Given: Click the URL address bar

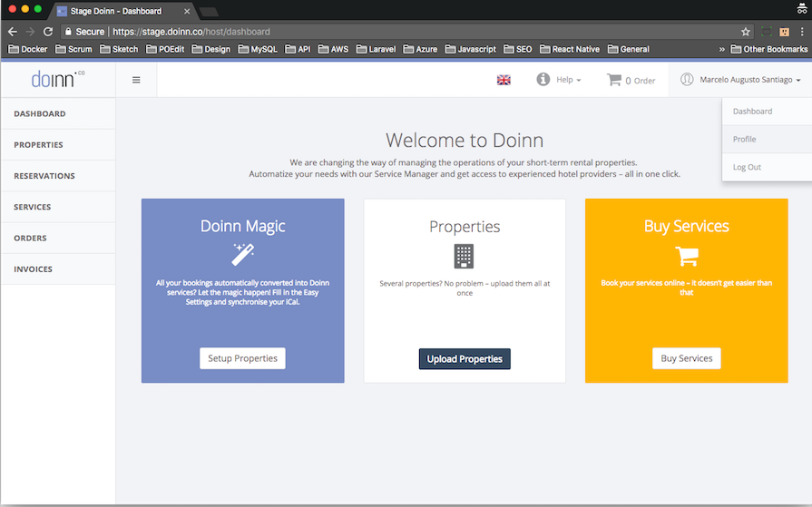Looking at the screenshot, I should coord(406,32).
